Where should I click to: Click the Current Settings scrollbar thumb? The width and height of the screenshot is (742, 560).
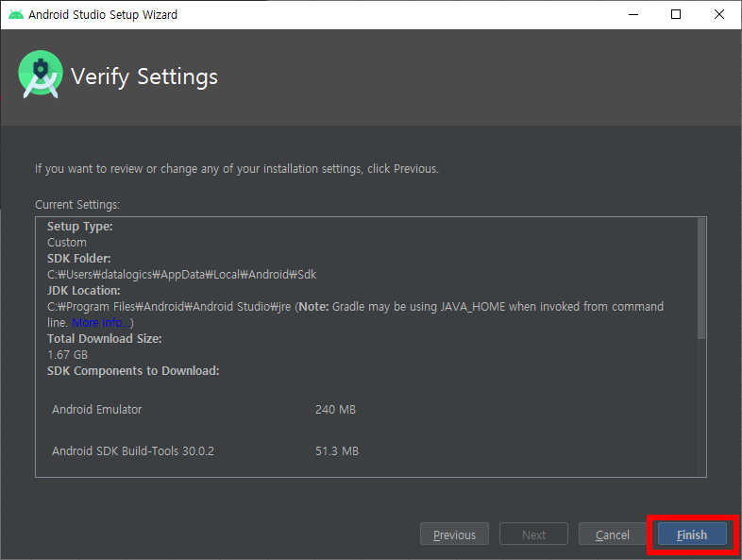(x=700, y=279)
